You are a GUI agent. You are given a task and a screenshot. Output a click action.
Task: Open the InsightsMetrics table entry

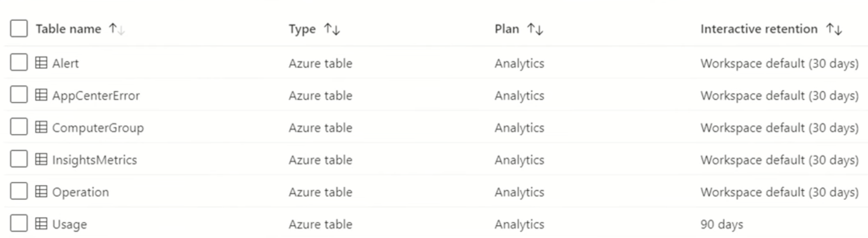95,160
